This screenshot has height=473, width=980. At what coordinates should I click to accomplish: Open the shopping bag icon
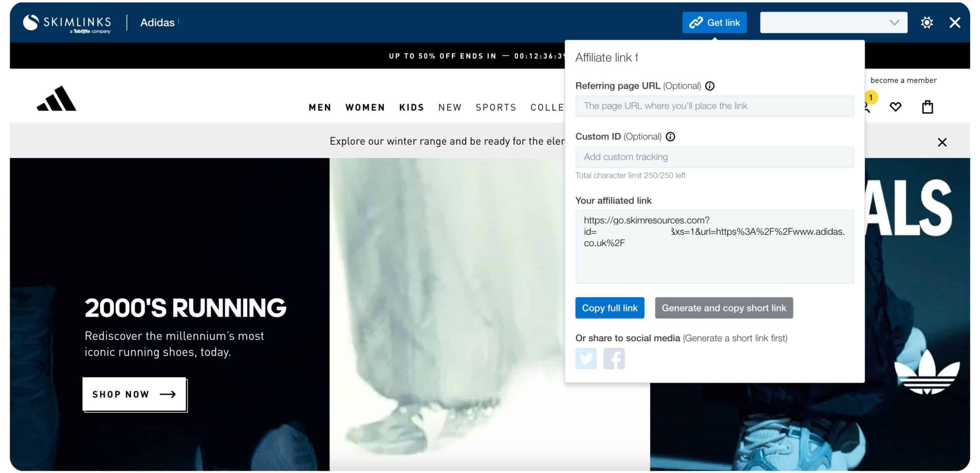tap(927, 106)
